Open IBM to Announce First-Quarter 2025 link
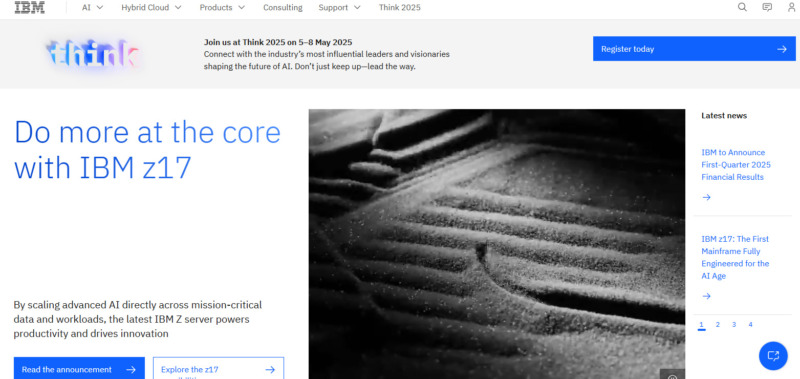 tap(736, 165)
